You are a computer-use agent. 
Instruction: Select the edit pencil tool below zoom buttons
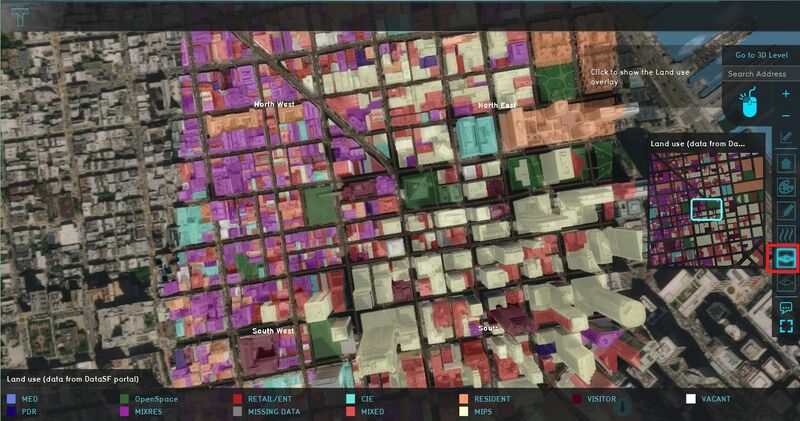click(x=786, y=137)
